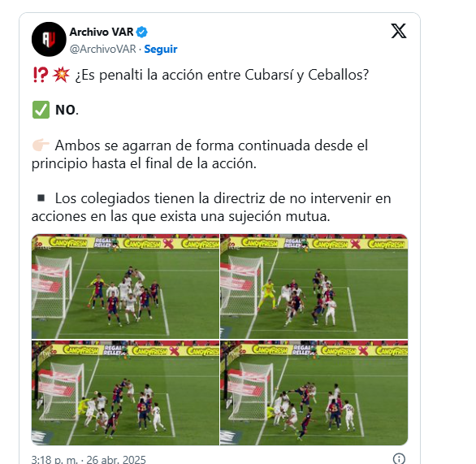Click the bold NO. answer text

(67, 110)
